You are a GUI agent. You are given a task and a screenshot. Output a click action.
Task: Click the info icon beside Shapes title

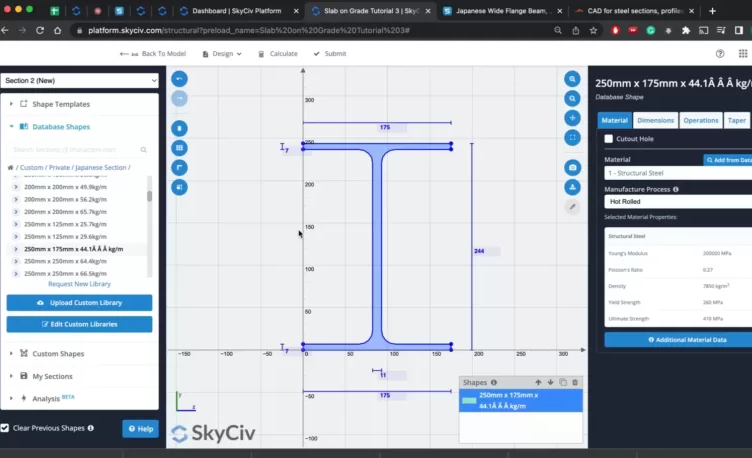494,382
